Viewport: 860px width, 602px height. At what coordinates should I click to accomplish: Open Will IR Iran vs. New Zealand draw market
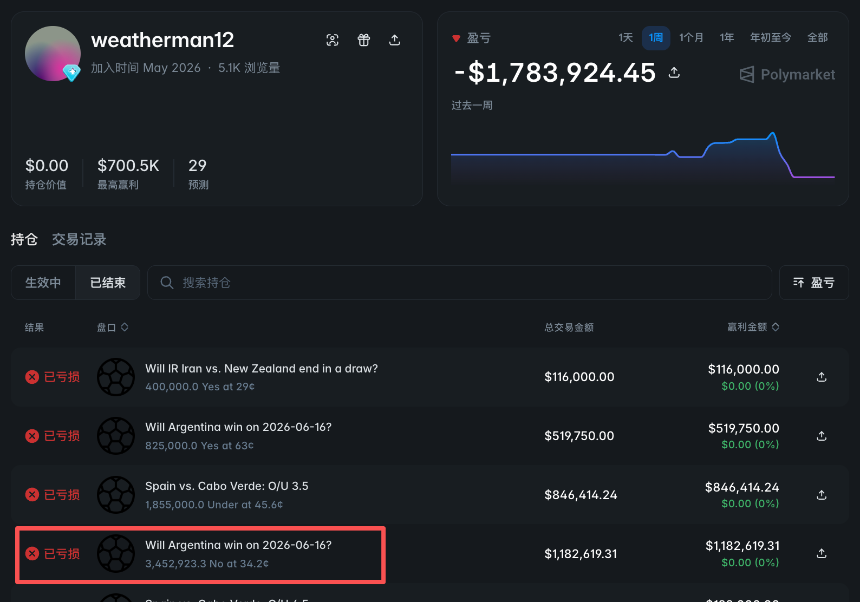click(x=262, y=368)
